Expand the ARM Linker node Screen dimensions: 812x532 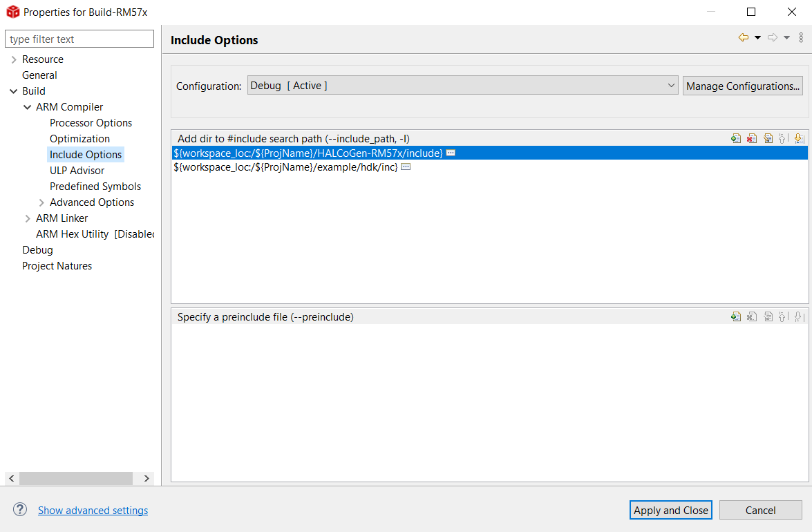click(28, 218)
